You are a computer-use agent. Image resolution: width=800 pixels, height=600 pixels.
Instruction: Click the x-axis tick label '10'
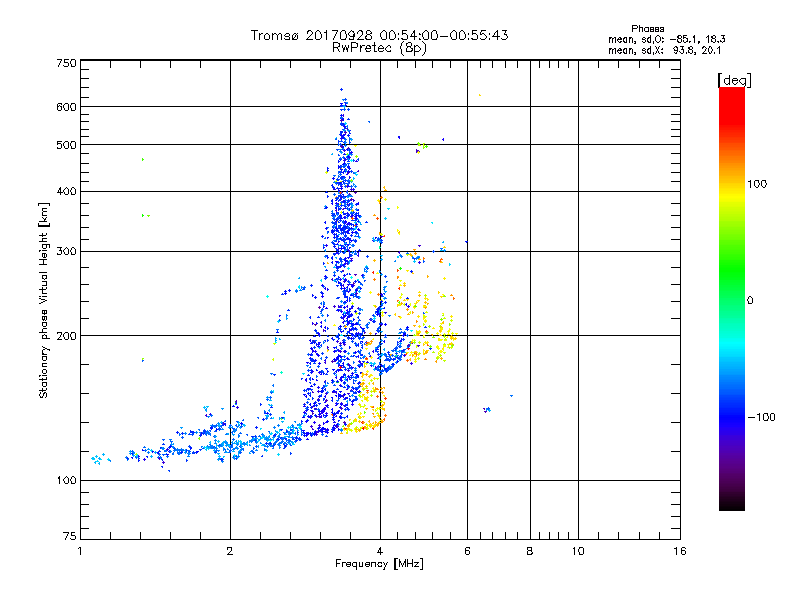[578, 551]
